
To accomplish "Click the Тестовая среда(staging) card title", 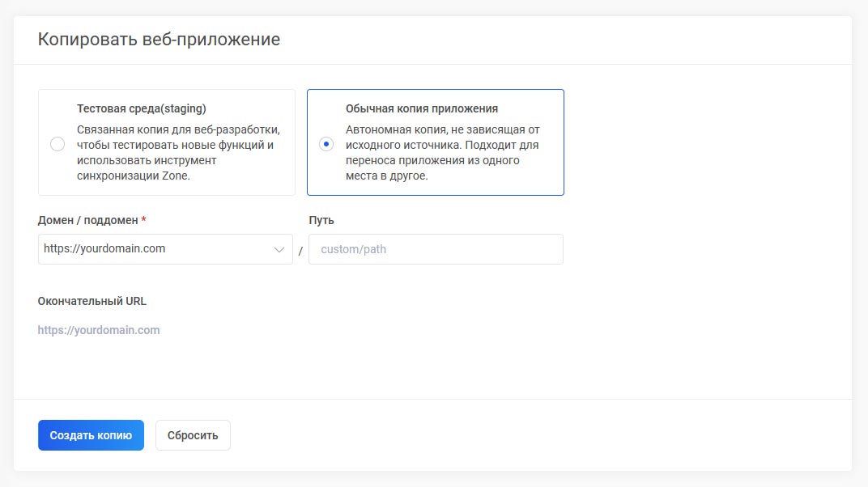I will 142,108.
